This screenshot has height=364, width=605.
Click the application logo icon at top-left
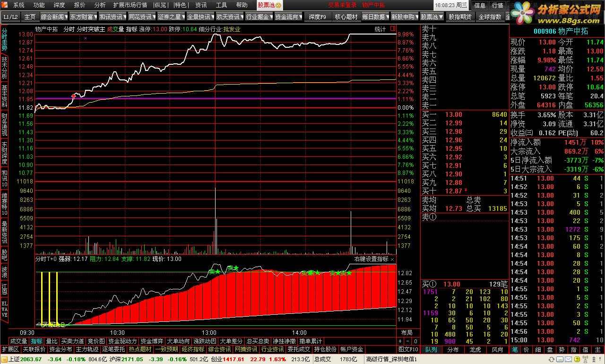click(x=6, y=5)
